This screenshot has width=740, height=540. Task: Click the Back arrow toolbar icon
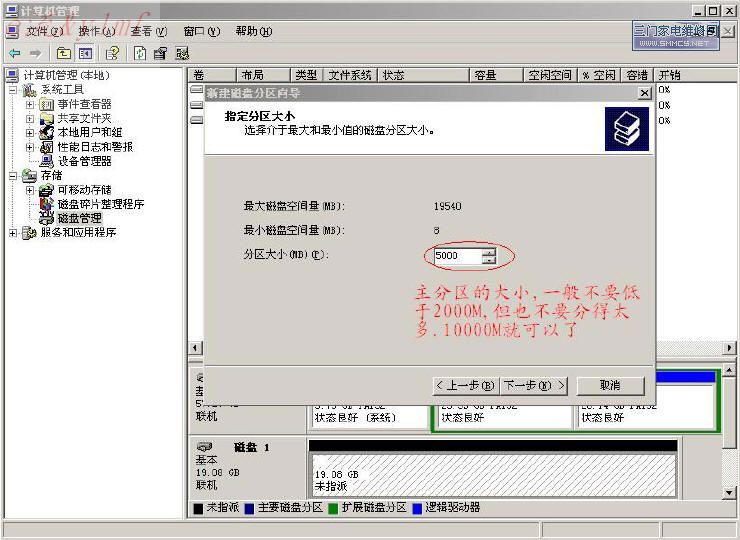click(x=14, y=53)
